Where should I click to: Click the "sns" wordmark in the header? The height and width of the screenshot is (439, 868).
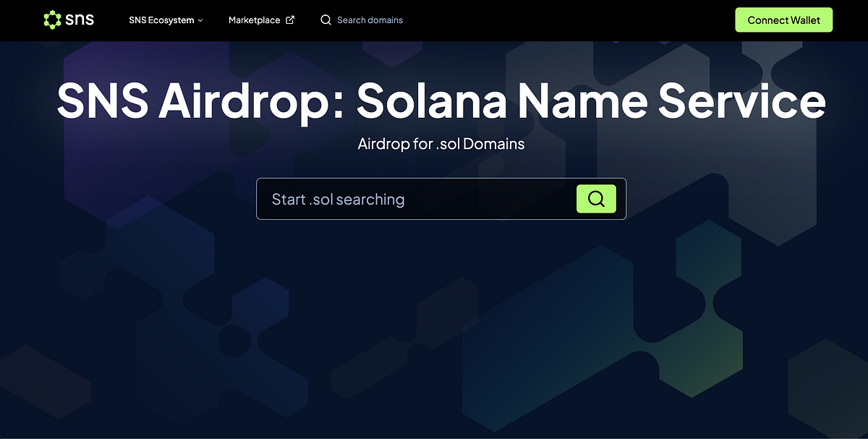79,20
